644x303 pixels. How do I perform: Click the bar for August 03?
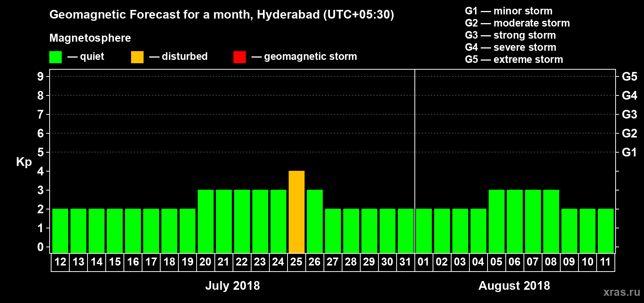[x=460, y=231]
